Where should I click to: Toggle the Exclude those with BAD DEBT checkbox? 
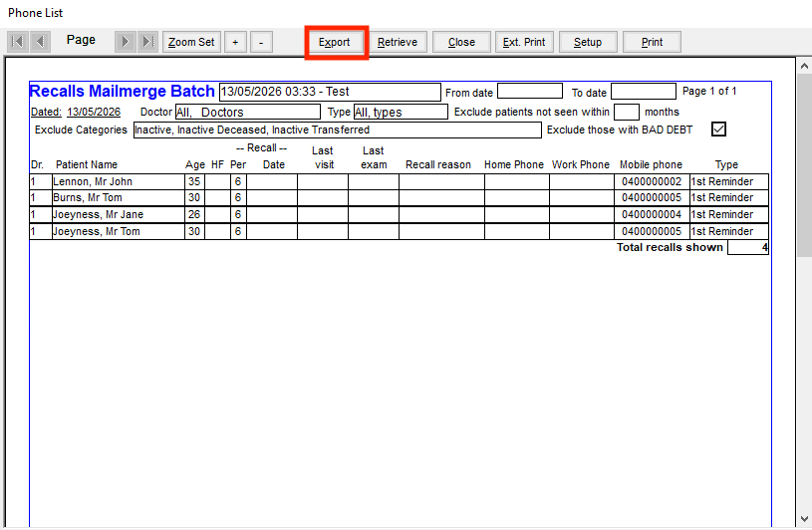(x=718, y=129)
